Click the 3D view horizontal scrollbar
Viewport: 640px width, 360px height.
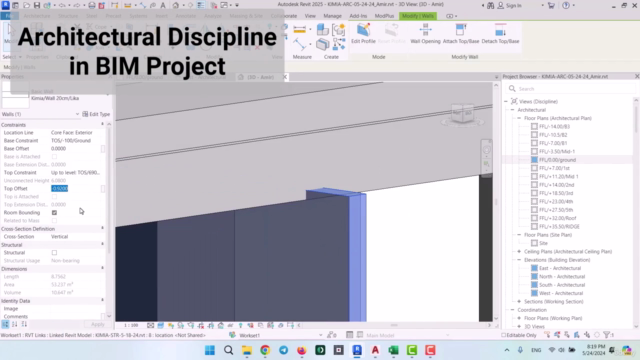[394, 325]
